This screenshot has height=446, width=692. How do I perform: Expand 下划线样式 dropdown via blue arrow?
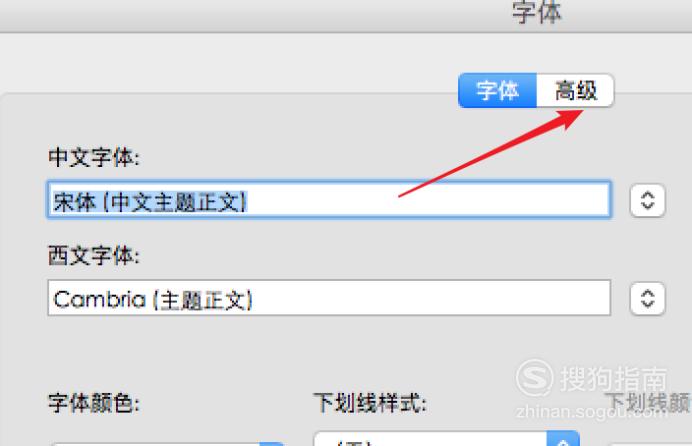point(563,439)
